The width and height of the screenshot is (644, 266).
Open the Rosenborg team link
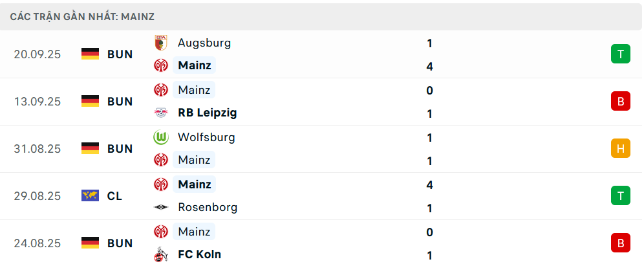tap(208, 208)
